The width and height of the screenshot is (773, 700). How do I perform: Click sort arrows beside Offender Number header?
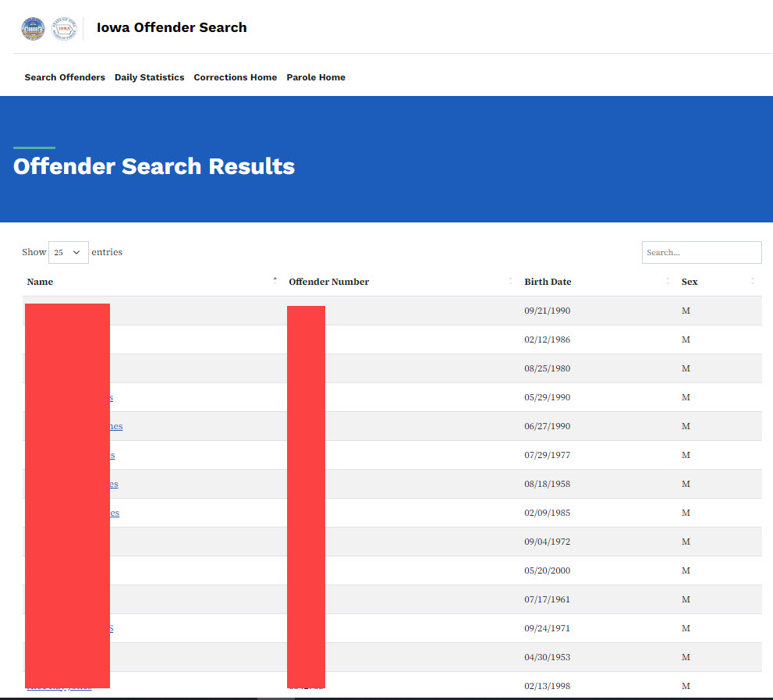(x=510, y=281)
